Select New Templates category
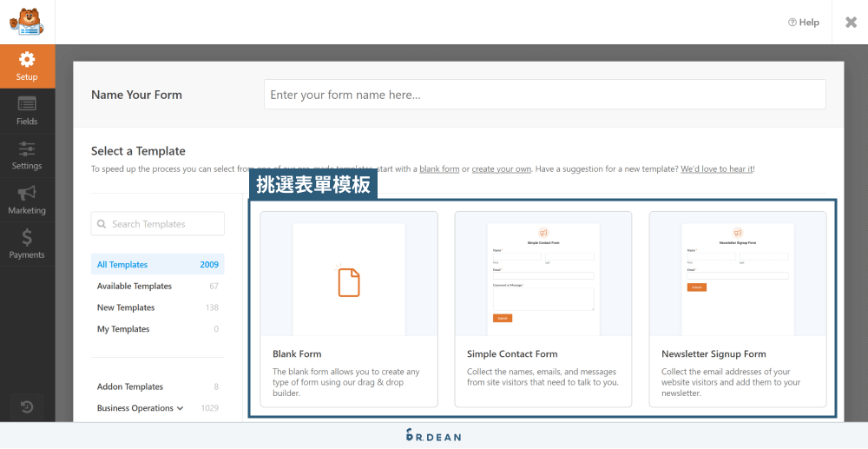Viewport: 868px width, 449px height. click(158, 307)
